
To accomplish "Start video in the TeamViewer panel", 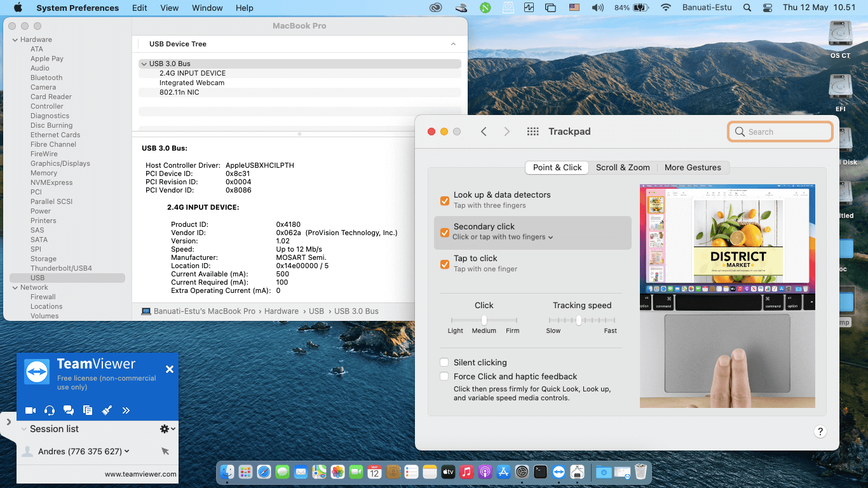I will 30,410.
